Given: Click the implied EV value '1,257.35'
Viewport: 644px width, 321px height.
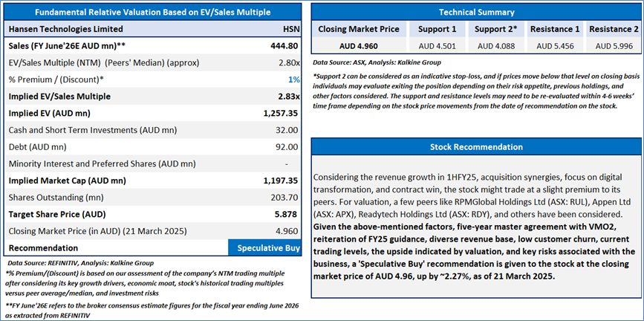Looking at the screenshot, I should tap(281, 114).
